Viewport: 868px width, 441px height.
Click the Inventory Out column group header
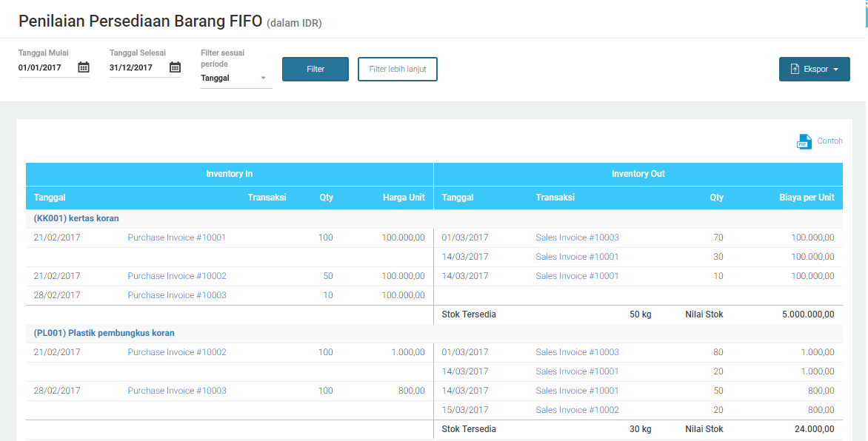pos(638,174)
